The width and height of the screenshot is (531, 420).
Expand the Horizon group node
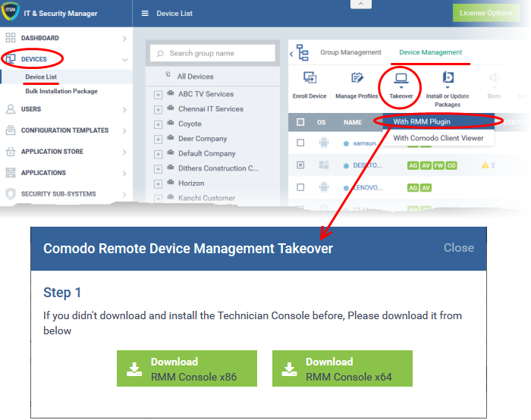(x=158, y=183)
